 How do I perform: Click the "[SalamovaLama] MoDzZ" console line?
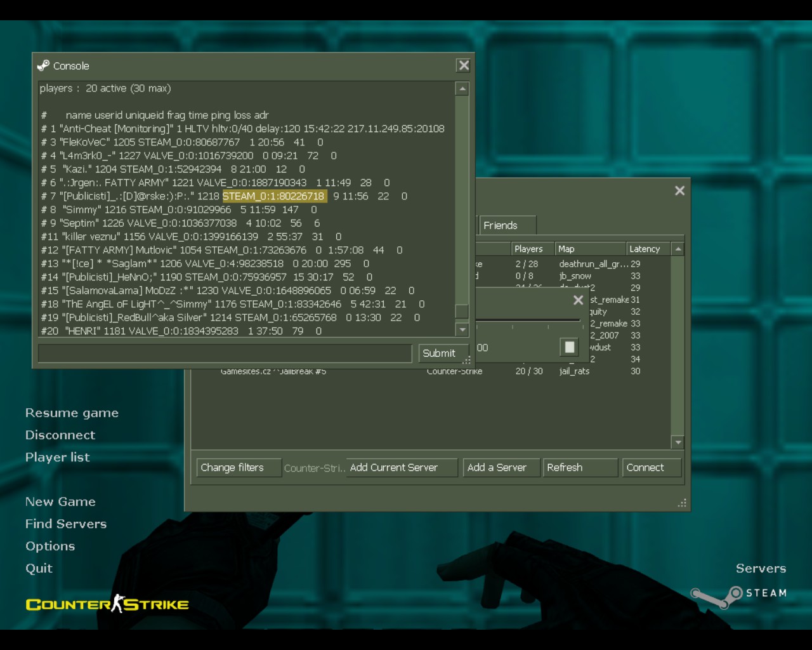click(228, 291)
